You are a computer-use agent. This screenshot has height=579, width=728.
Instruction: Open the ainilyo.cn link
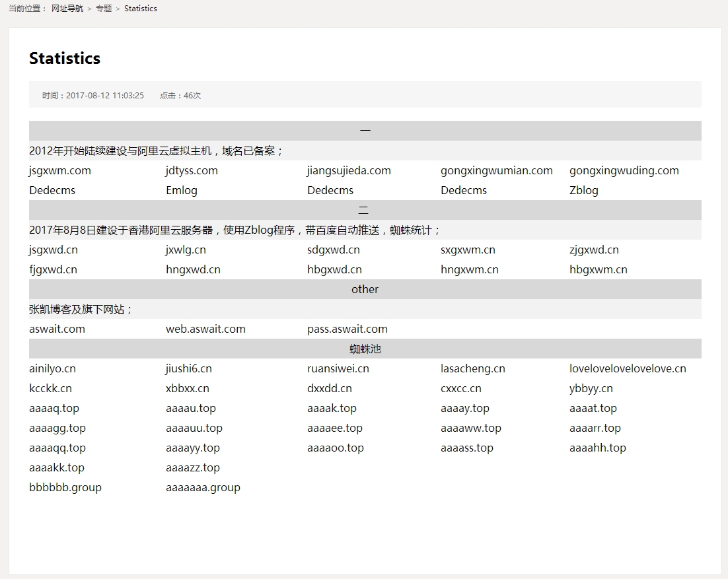52,368
